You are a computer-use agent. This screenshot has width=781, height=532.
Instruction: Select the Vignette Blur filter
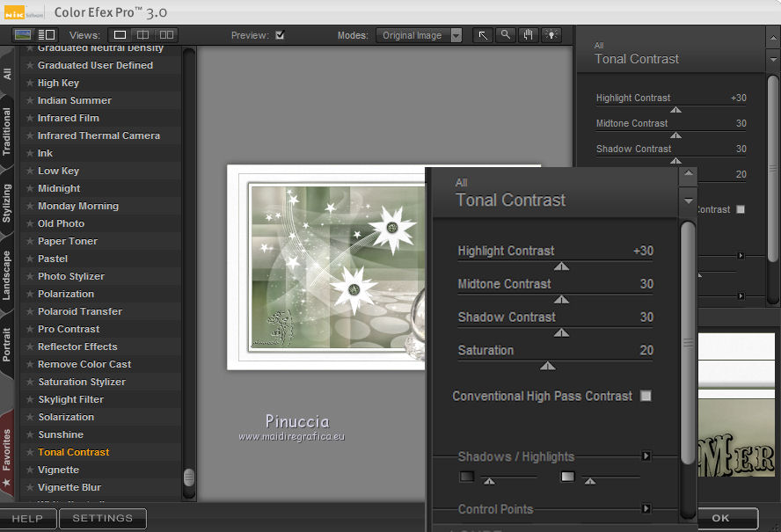69,487
